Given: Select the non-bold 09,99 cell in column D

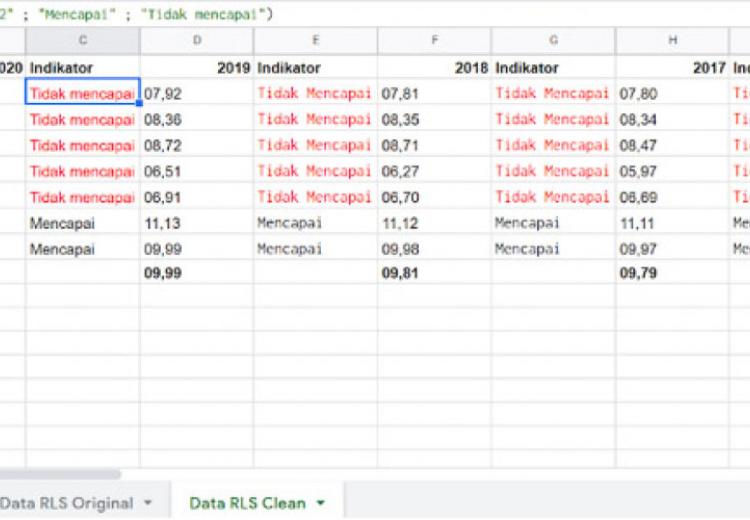Looking at the screenshot, I should click(x=197, y=248).
